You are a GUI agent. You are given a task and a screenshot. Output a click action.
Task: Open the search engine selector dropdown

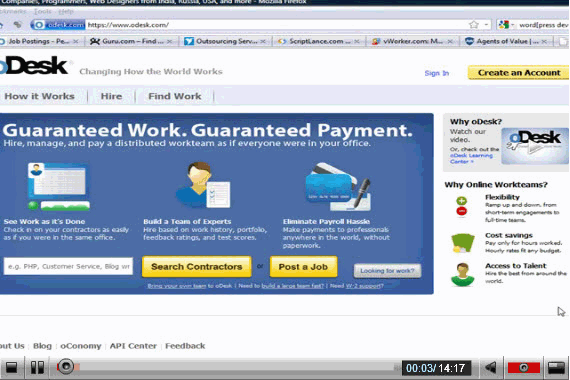coord(506,25)
